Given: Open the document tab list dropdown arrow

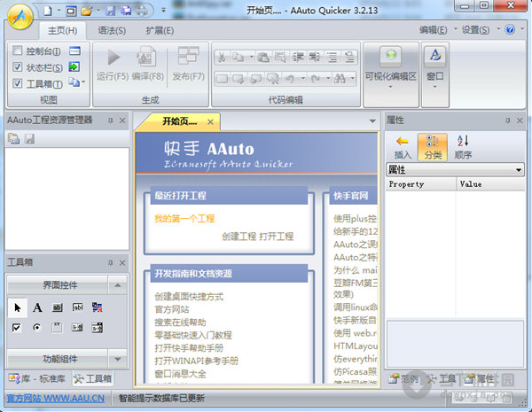Looking at the screenshot, I should (372, 121).
